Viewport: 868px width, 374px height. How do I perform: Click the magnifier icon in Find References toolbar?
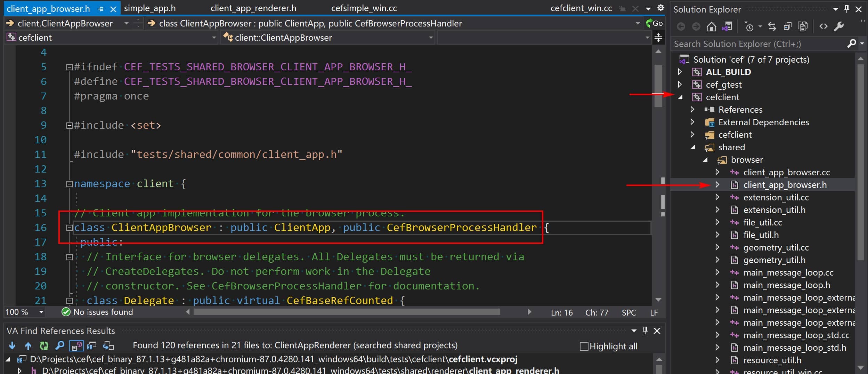[60, 345]
